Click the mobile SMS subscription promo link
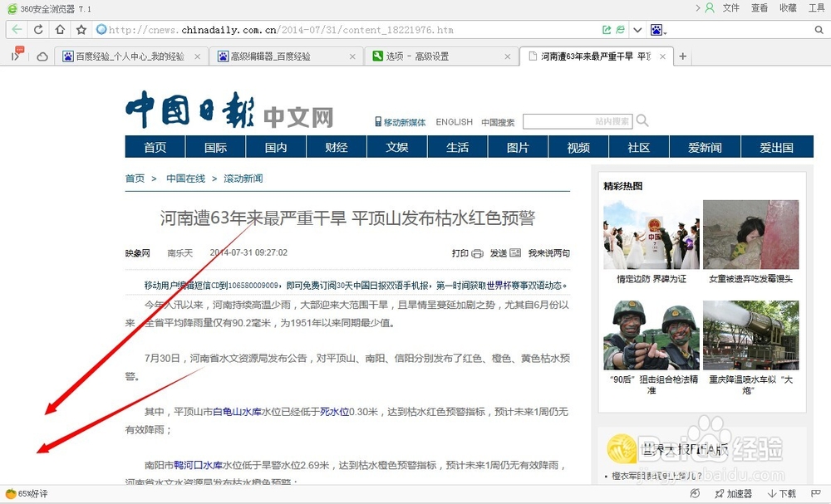This screenshot has height=504, width=831. (356, 286)
